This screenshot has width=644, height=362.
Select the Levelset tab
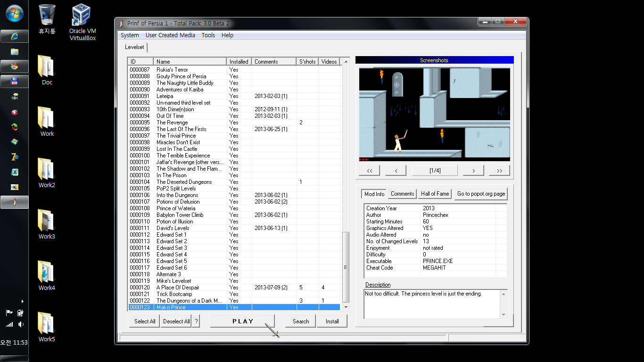point(134,47)
